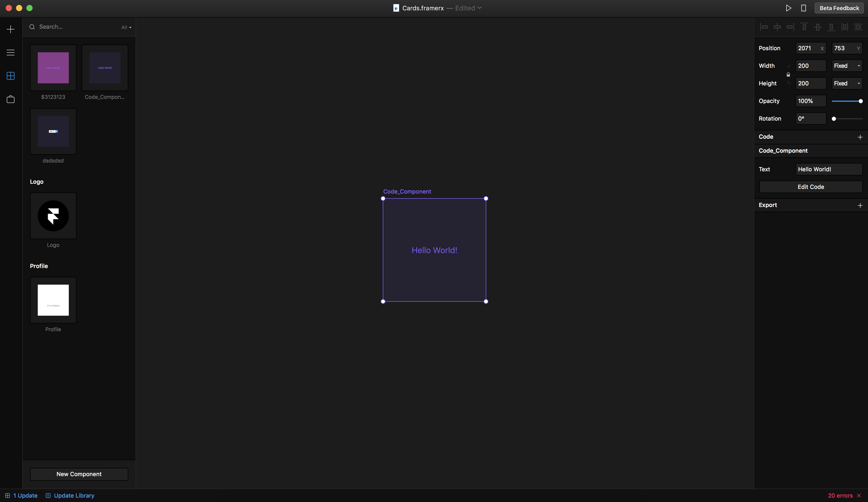868x502 pixels.
Task: Align left edges using alignment toolbar
Action: 764,27
